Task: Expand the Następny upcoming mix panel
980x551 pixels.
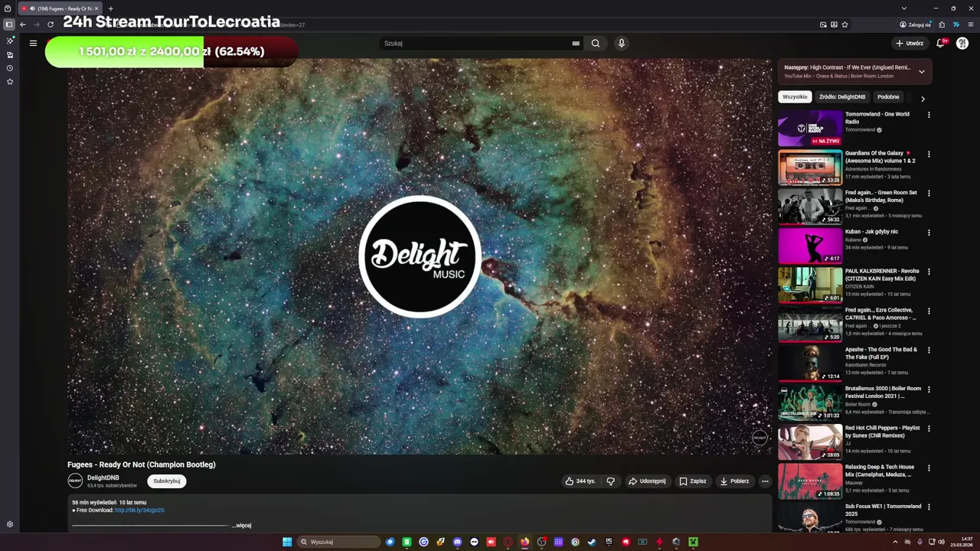Action: click(x=922, y=72)
